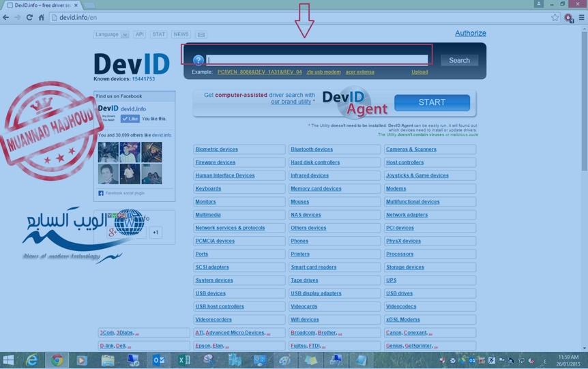Click the Canon vendor link
588x369 pixels.
(x=394, y=333)
